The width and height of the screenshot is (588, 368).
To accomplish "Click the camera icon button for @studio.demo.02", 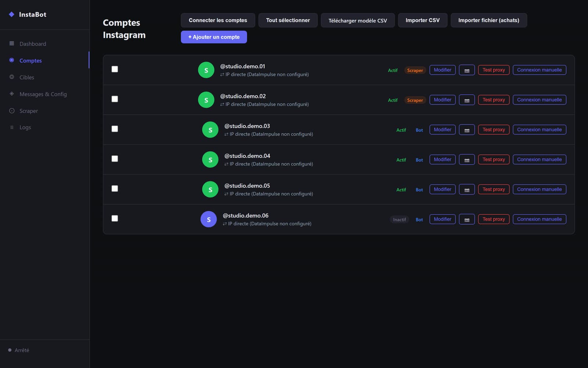I will pos(467,100).
